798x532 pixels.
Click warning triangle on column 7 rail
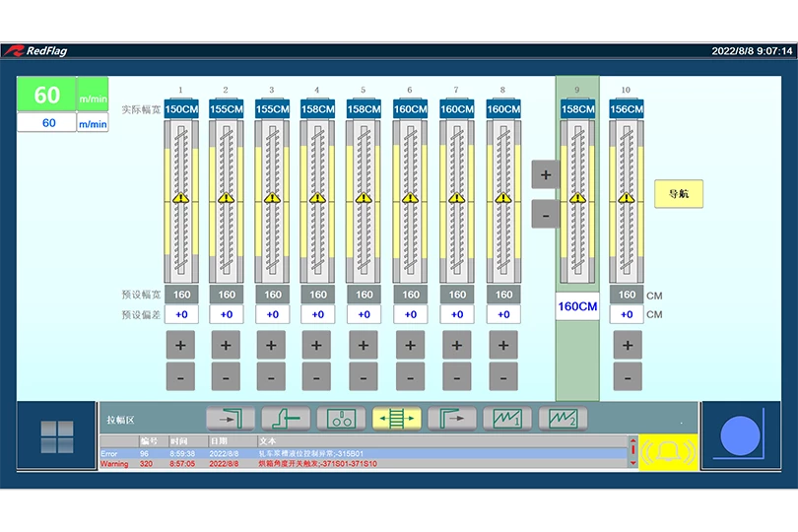pos(456,197)
